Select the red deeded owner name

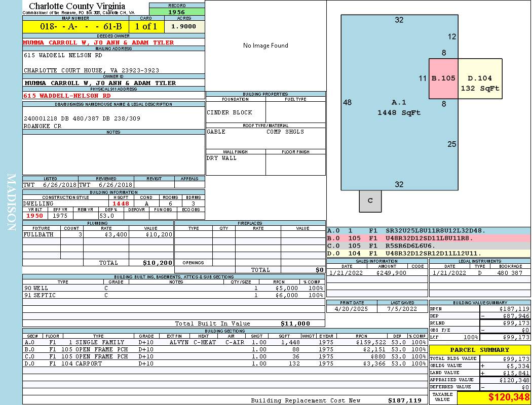pos(98,43)
